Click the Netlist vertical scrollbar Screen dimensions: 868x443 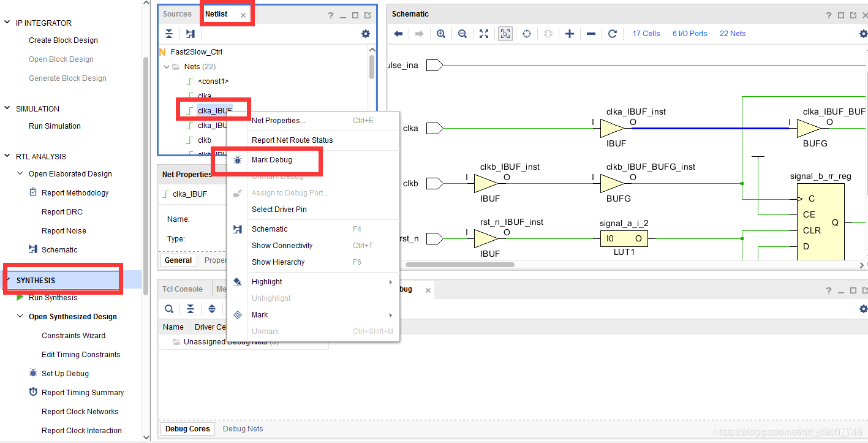(372, 67)
